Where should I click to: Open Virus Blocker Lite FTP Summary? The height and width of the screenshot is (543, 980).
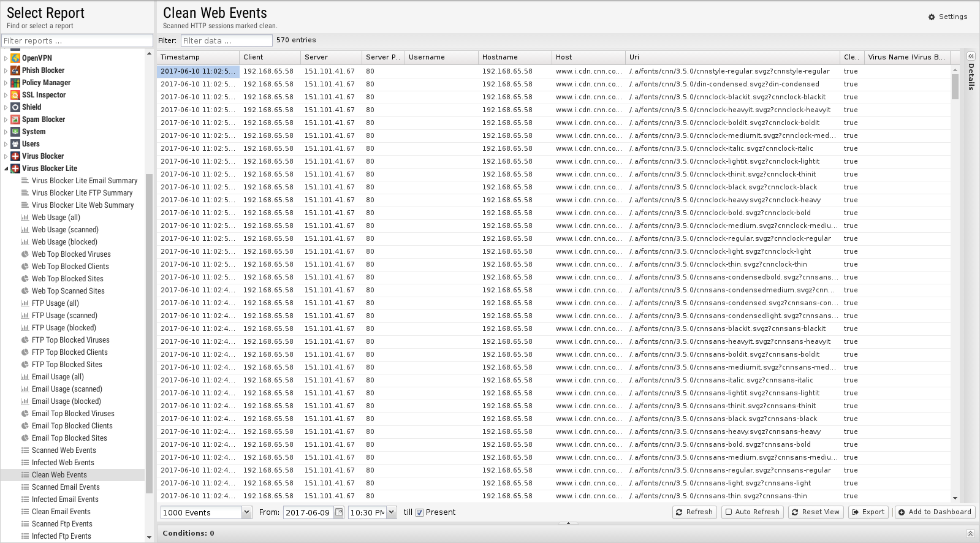pyautogui.click(x=82, y=193)
